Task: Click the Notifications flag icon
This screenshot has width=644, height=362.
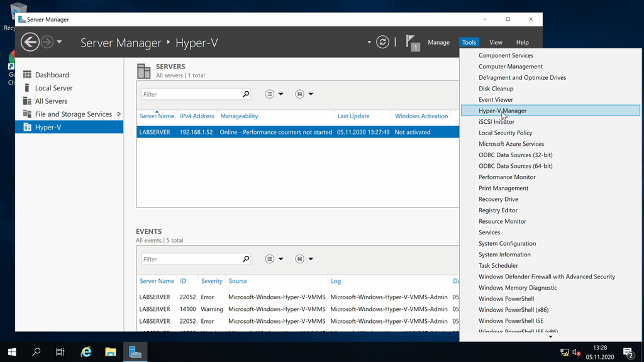Action: tap(412, 41)
